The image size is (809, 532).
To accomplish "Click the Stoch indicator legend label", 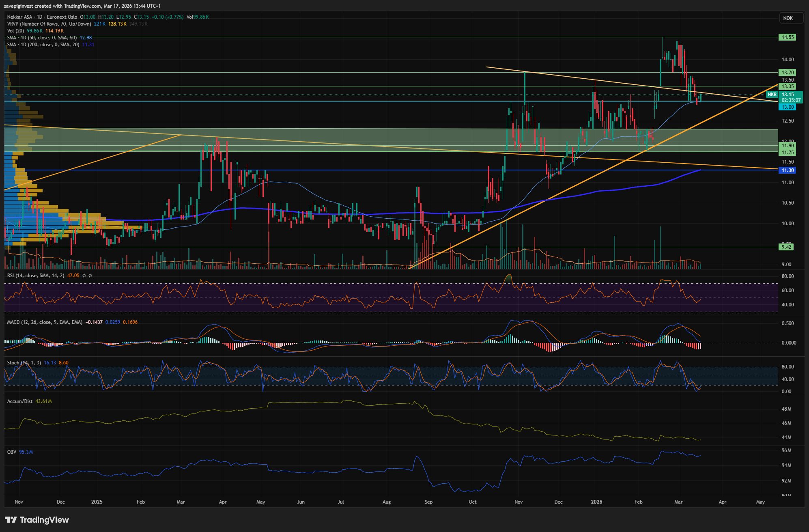I will [24, 363].
